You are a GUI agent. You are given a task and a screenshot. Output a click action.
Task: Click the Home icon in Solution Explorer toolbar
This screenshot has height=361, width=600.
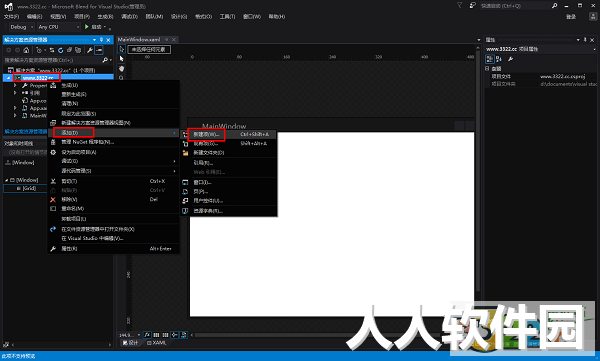point(26,50)
